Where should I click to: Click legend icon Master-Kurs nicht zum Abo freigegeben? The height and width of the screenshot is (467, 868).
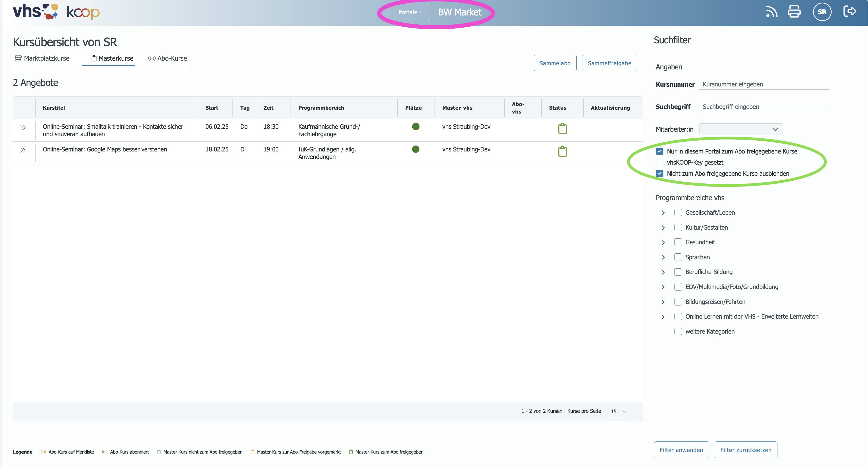coord(159,452)
